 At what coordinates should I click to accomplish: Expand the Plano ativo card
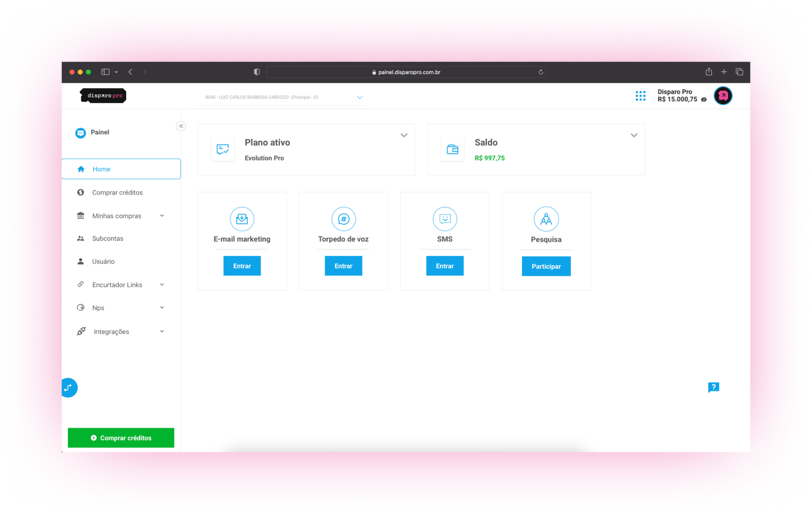(404, 136)
